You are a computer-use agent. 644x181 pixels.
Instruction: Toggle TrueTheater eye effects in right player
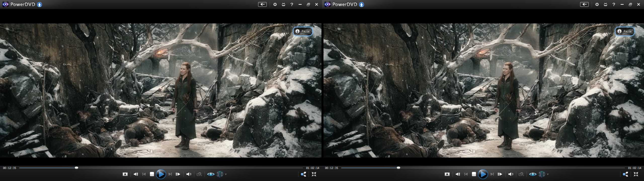533,174
